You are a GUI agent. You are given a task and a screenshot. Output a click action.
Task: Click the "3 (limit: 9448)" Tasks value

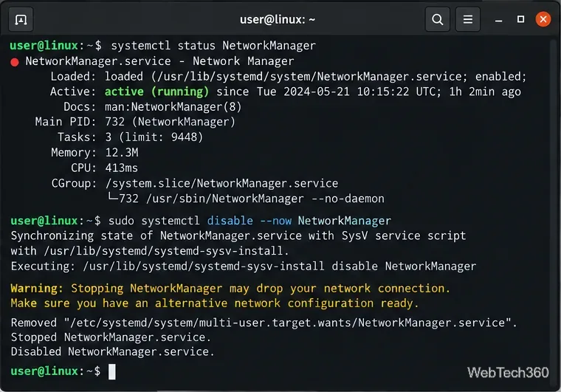click(x=154, y=137)
